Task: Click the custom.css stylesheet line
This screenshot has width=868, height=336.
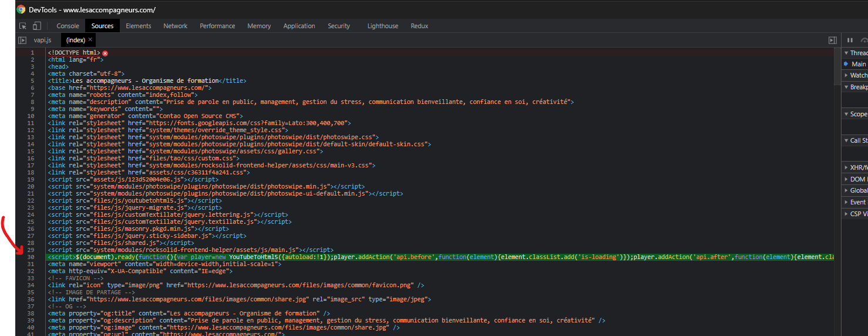Action: click(143, 159)
